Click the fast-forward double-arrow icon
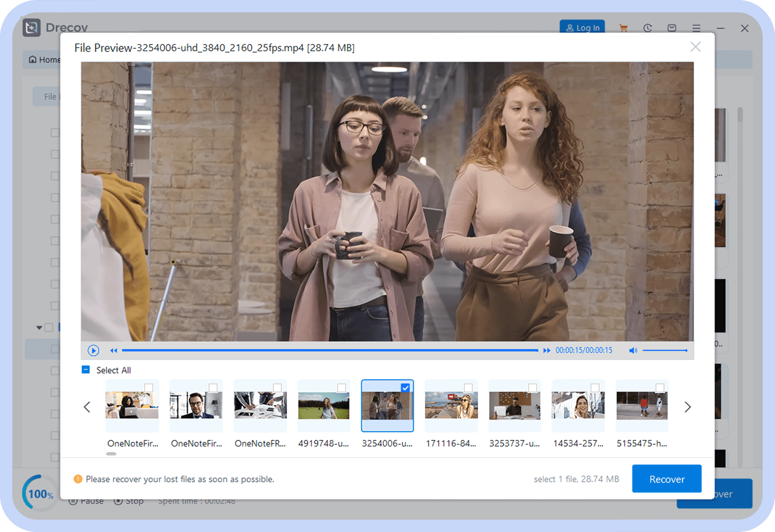 coord(546,351)
